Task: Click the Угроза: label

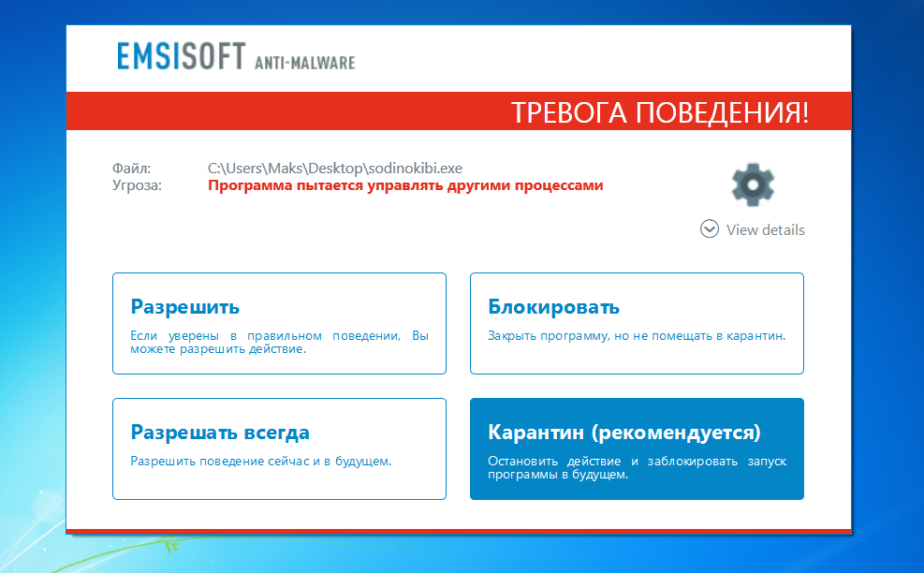Action: click(x=137, y=185)
